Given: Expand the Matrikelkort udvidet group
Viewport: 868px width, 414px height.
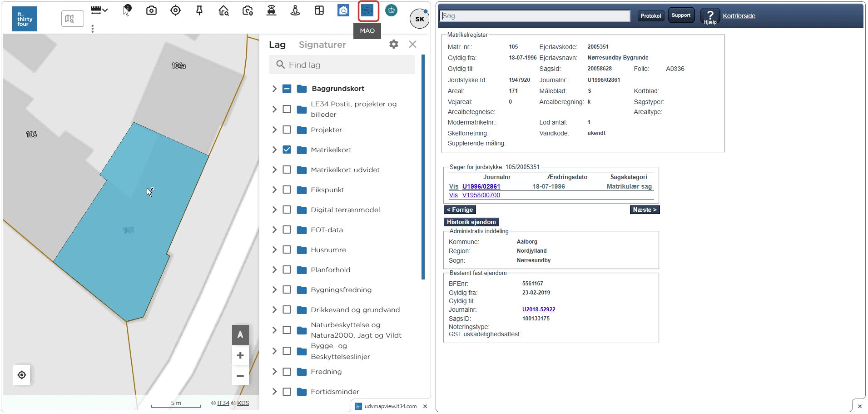Looking at the screenshot, I should [x=274, y=170].
